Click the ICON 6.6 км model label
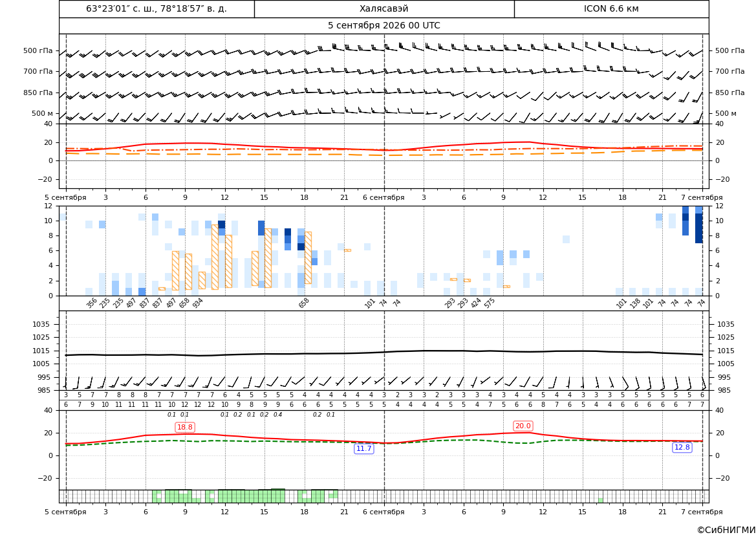 (x=611, y=8)
